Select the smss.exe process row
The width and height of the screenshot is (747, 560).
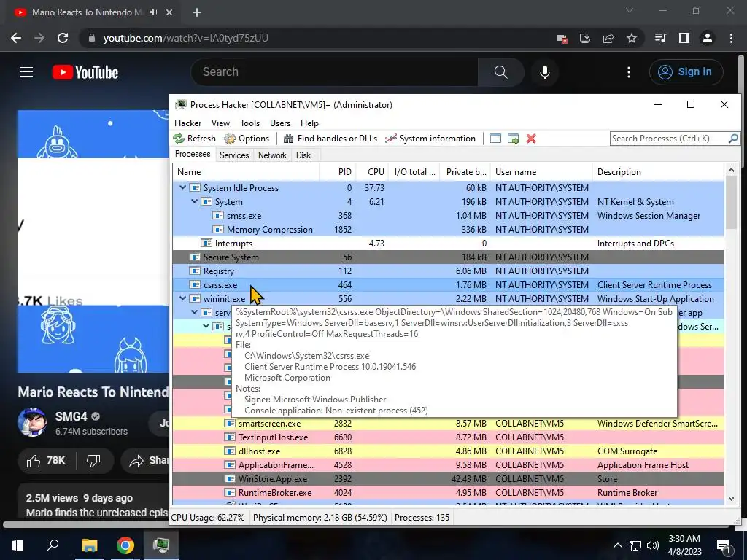(449, 216)
